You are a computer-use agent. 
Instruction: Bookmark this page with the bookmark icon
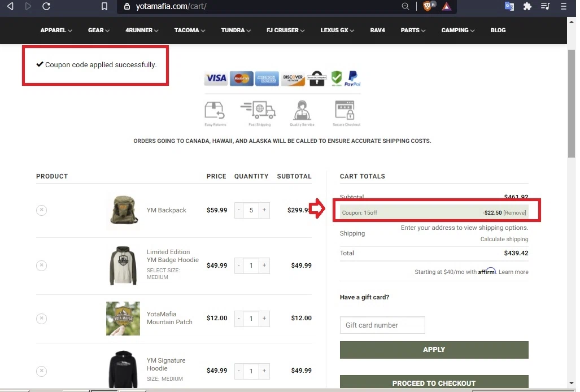(104, 6)
